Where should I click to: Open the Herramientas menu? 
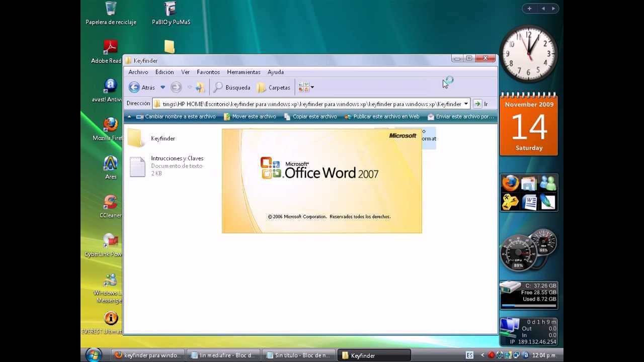244,72
